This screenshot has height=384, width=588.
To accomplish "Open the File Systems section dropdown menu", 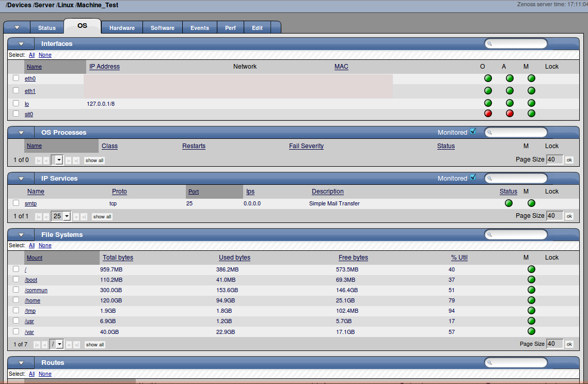I will click(x=21, y=235).
